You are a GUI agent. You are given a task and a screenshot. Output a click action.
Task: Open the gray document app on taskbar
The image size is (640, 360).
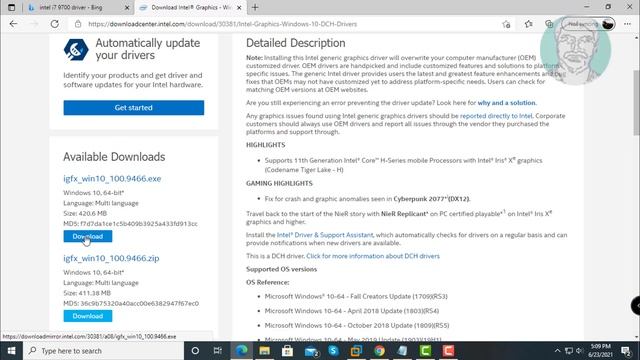402,351
